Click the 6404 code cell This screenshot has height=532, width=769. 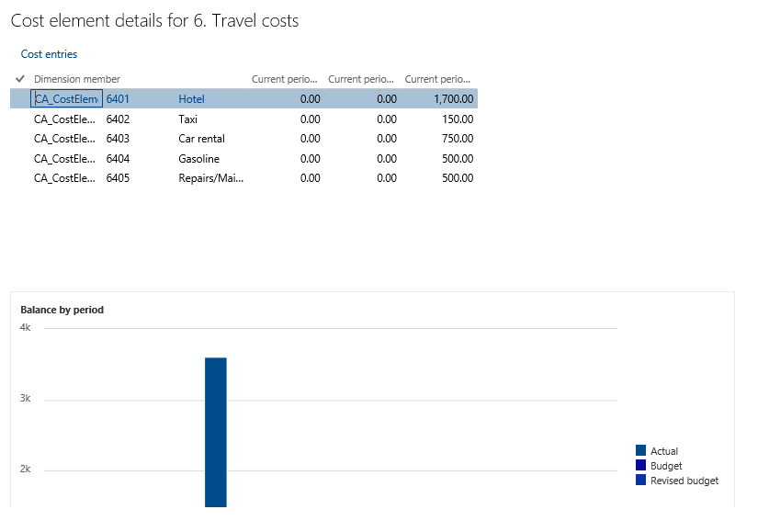point(118,159)
